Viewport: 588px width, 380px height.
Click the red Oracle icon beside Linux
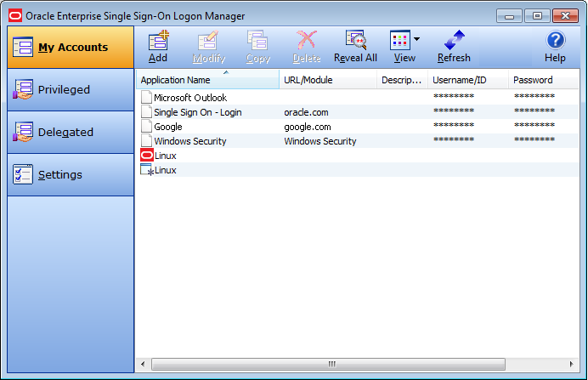point(147,155)
